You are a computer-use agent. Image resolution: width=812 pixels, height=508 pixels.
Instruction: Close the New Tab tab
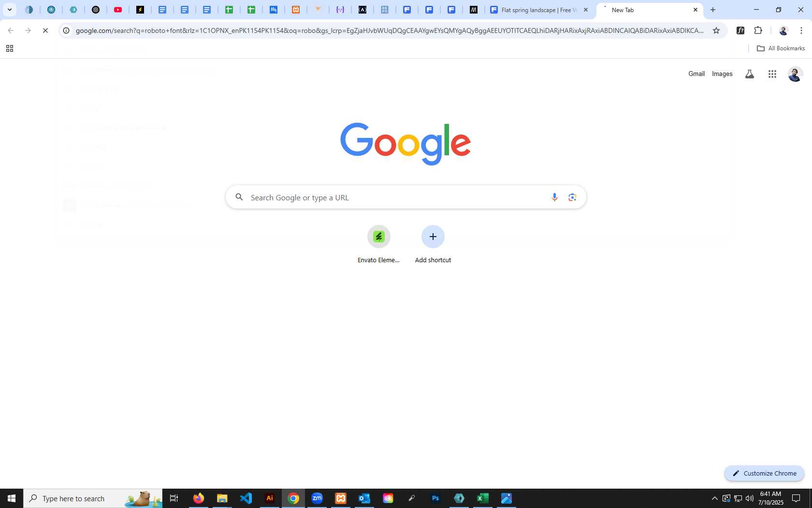pos(696,10)
